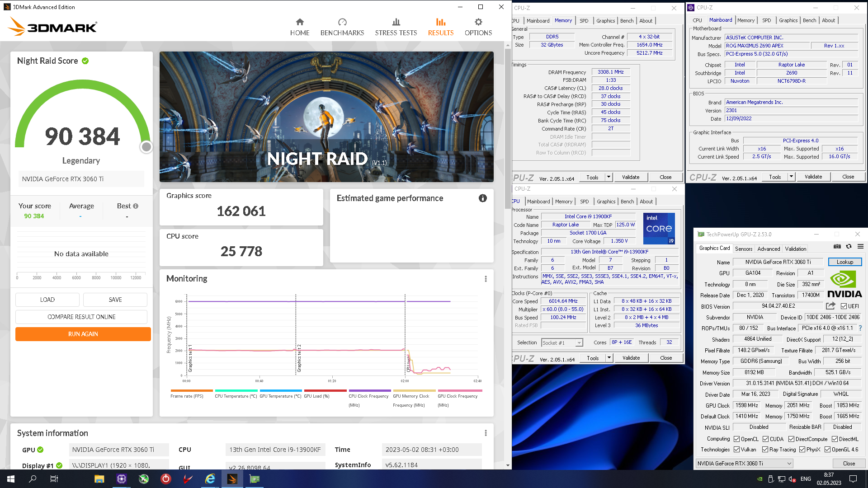Click the orange Frame rate legend swatch
Image resolution: width=868 pixels, height=488 pixels.
click(192, 390)
